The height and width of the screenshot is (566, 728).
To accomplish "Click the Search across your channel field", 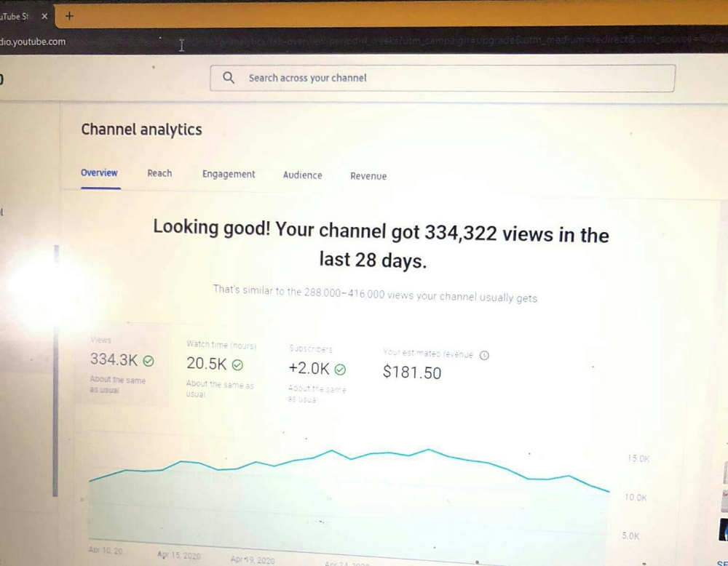I will coord(443,78).
